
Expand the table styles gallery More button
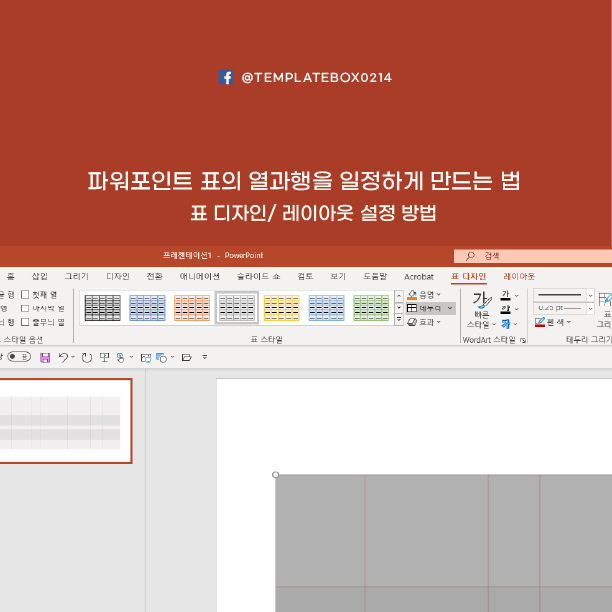point(399,320)
